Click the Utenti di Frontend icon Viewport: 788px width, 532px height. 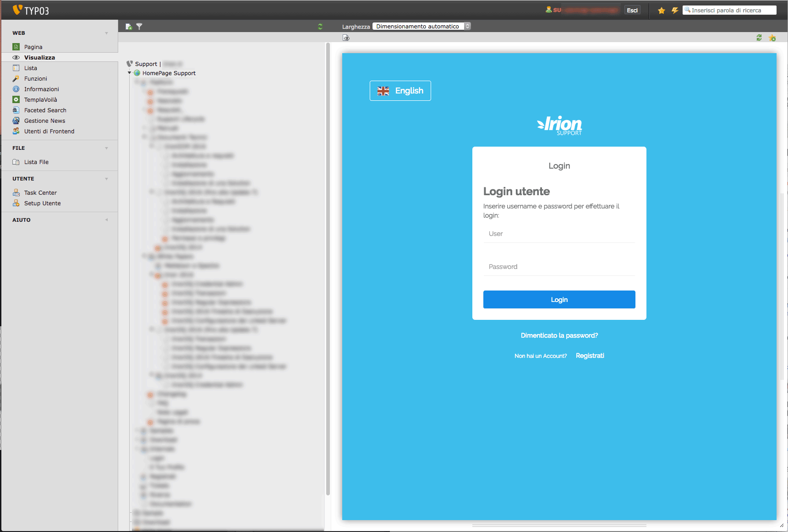click(x=16, y=131)
